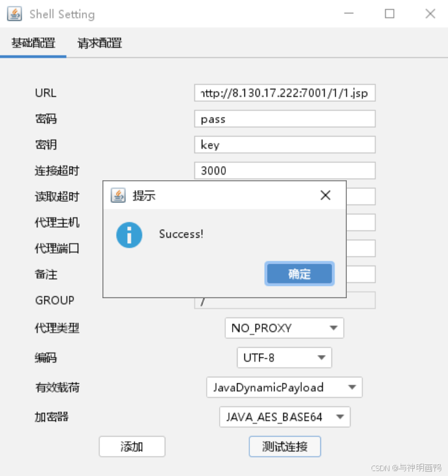This screenshot has width=448, height=476.
Task: Confirm the dialog with the 确定 button
Action: pyautogui.click(x=299, y=274)
